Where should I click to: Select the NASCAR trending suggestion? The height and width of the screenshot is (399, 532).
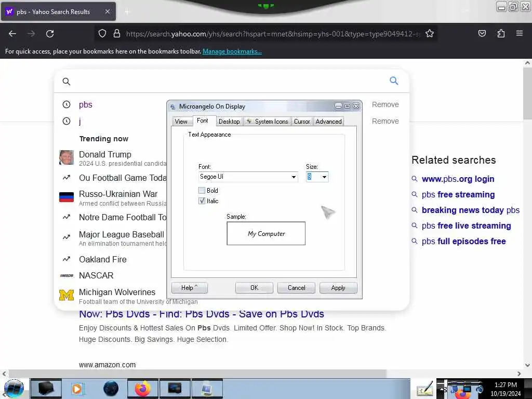96,275
